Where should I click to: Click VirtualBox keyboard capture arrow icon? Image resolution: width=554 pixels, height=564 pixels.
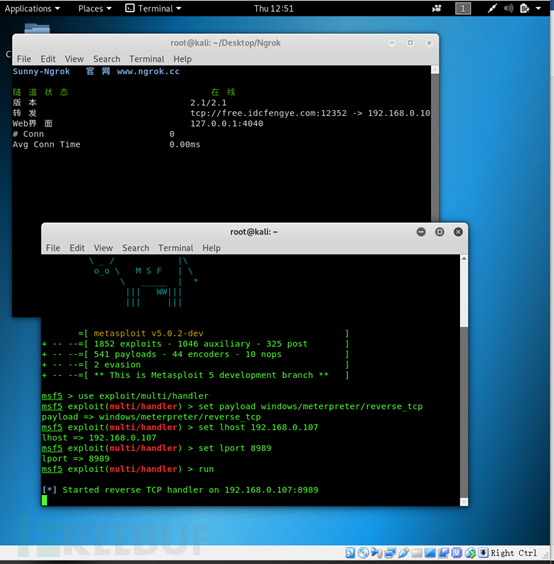[x=483, y=552]
